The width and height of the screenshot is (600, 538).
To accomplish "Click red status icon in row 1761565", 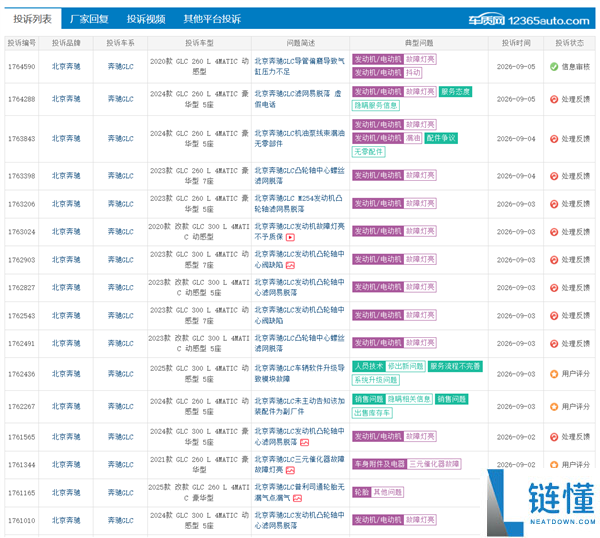I will click(554, 437).
